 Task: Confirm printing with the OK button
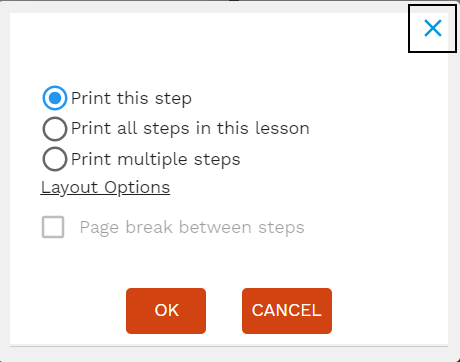[166, 311]
